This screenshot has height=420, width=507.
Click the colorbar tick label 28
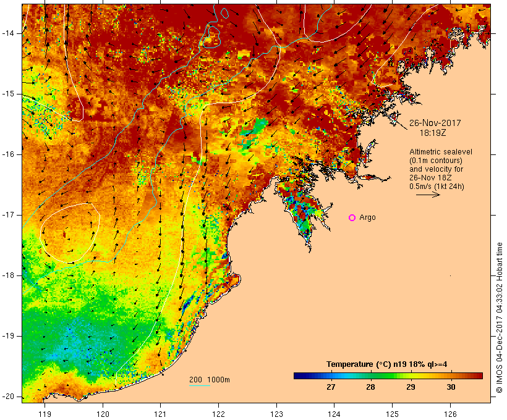click(370, 387)
